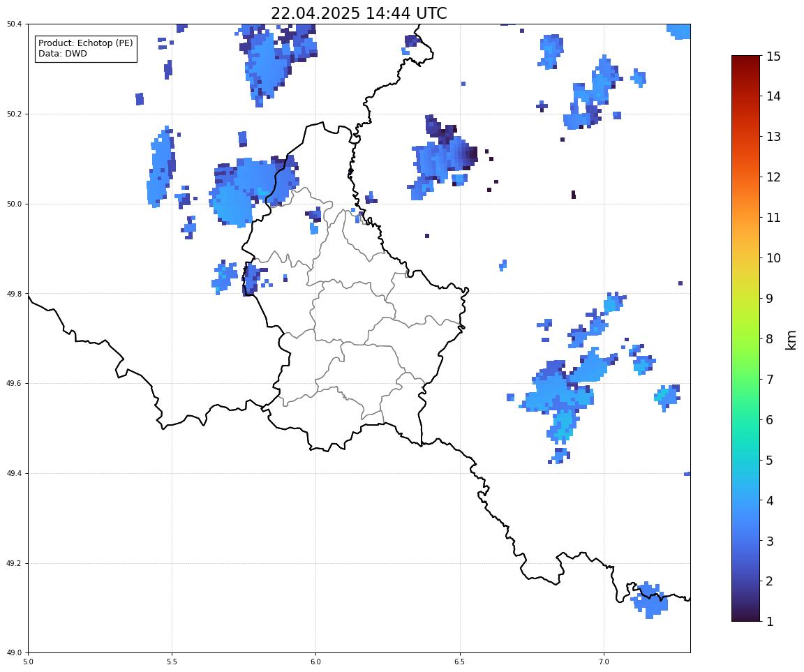804x672 pixels.
Task: Click the colorbar label '3'
Action: coord(770,541)
